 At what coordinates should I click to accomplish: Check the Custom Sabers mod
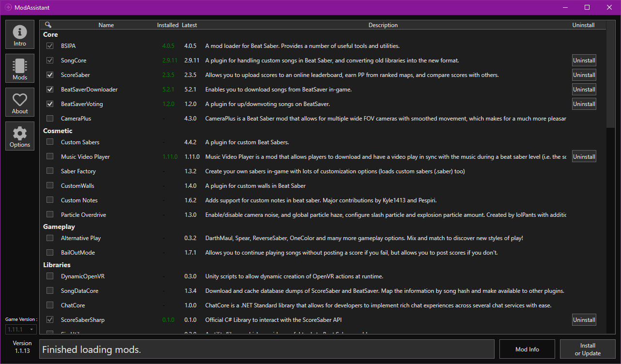(x=50, y=142)
